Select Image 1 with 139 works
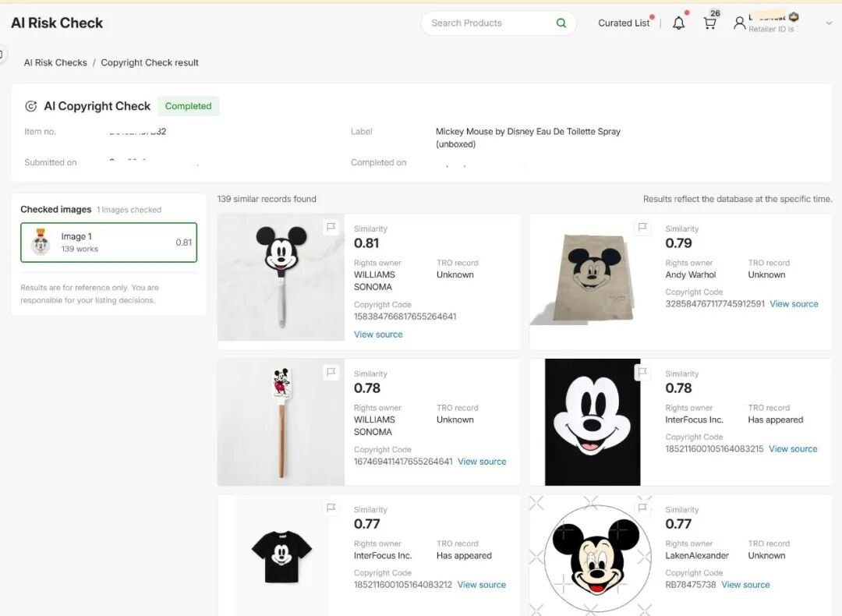Image resolution: width=842 pixels, height=616 pixels. (x=109, y=243)
